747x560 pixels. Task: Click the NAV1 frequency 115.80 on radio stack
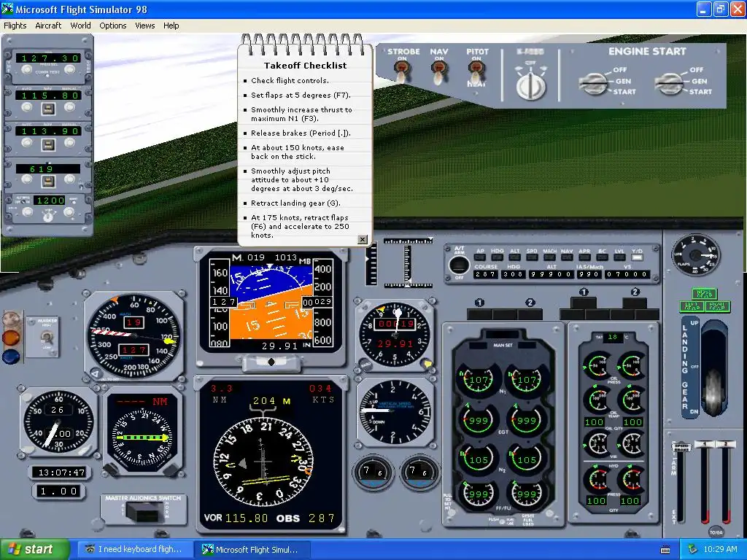click(x=48, y=96)
